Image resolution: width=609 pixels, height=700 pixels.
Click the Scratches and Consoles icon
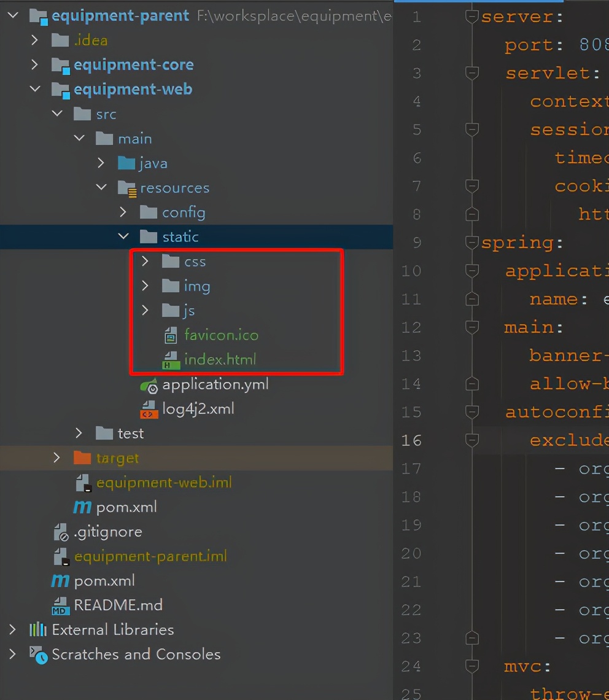[38, 655]
